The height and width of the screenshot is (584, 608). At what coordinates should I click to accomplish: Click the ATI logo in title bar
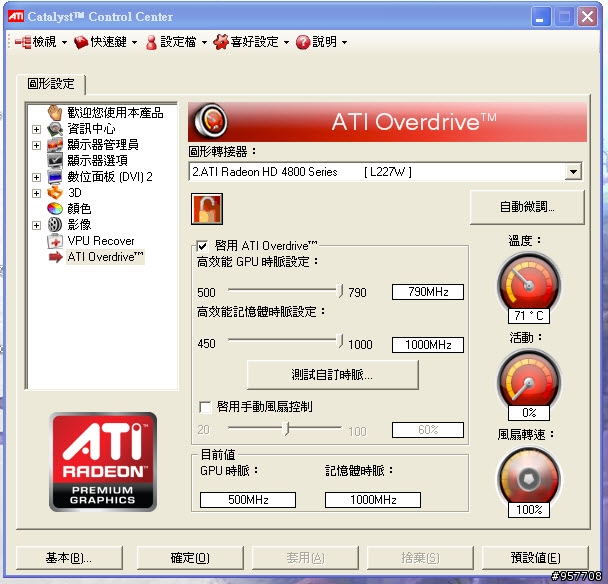click(x=16, y=16)
